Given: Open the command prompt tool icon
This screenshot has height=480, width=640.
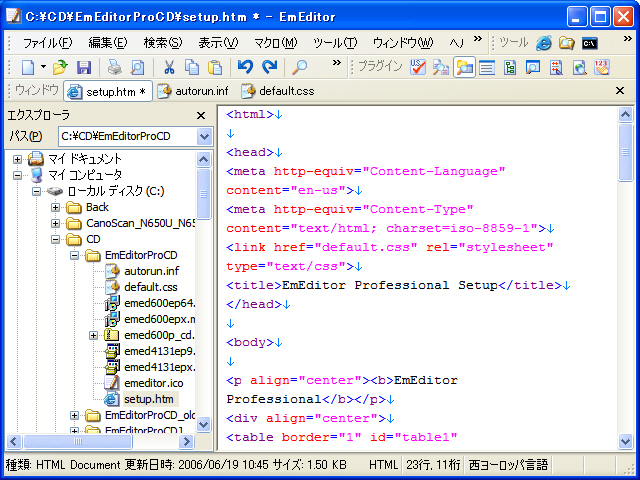Looking at the screenshot, I should click(590, 43).
